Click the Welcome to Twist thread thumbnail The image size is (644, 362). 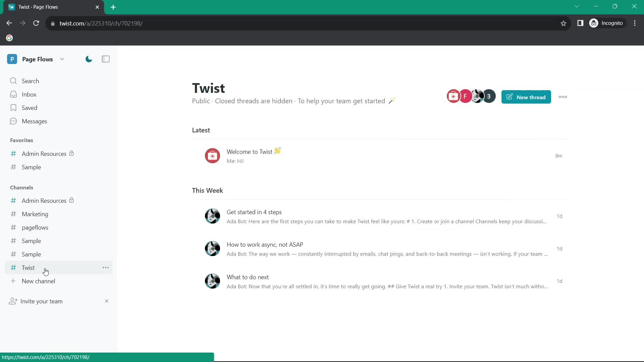212,156
